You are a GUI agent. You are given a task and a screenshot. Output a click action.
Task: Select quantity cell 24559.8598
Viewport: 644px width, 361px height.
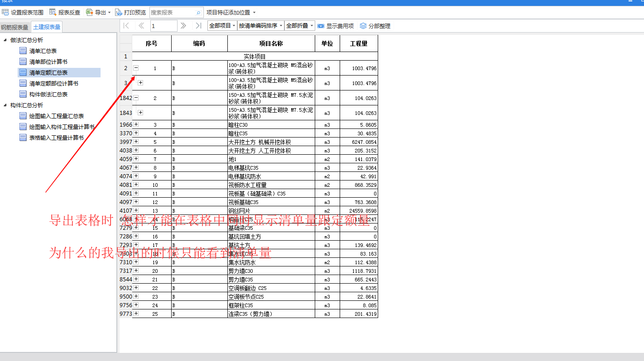359,211
